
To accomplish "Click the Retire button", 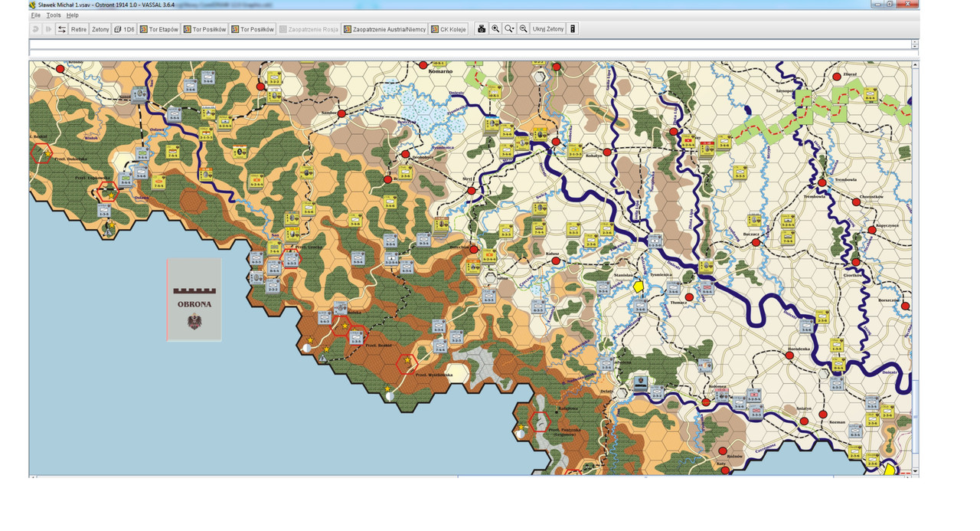I will point(79,29).
